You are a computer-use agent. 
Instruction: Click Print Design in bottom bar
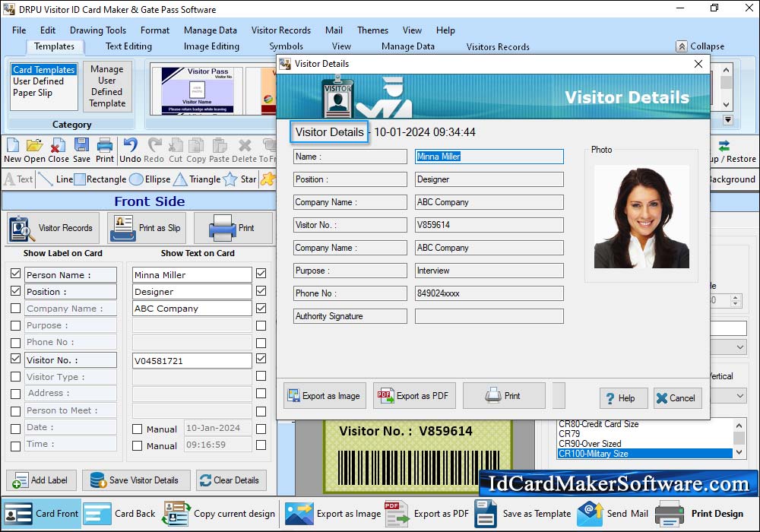699,514
